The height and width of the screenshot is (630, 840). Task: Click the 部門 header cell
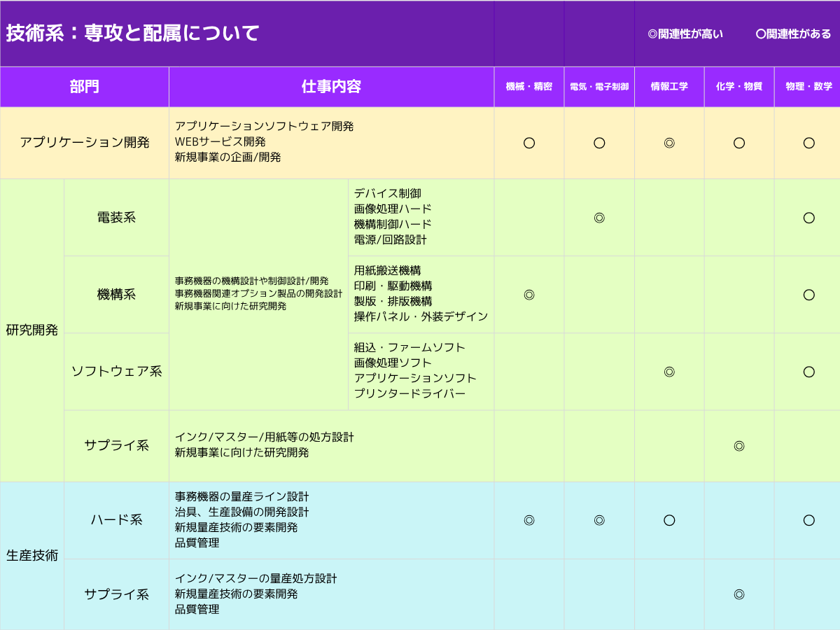coord(84,87)
